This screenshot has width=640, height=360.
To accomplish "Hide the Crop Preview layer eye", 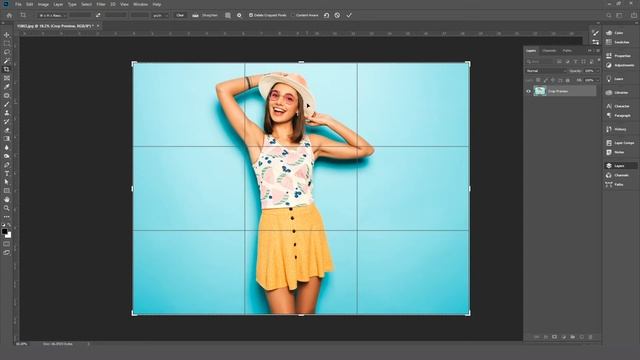I will coord(528,91).
